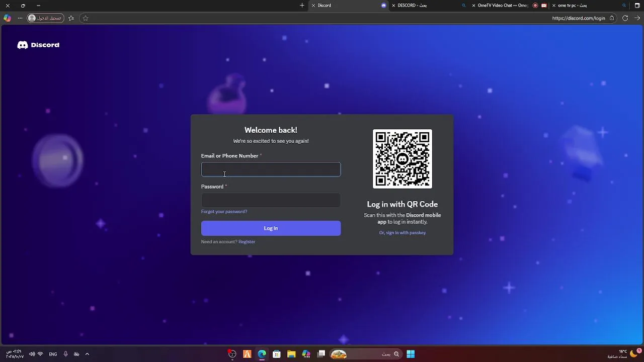This screenshot has width=644, height=362.
Task: Open the Forgot your password link
Action: point(224,212)
